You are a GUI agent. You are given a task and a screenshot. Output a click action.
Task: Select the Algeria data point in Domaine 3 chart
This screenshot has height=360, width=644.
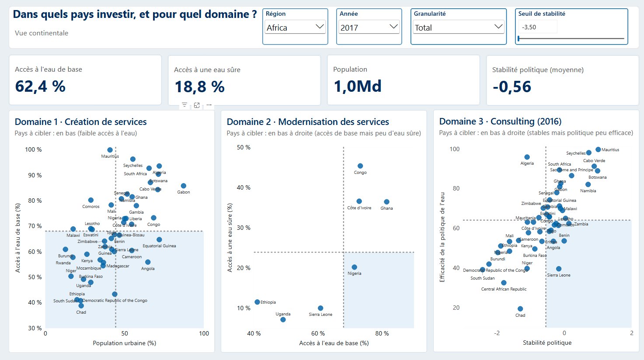(x=527, y=157)
